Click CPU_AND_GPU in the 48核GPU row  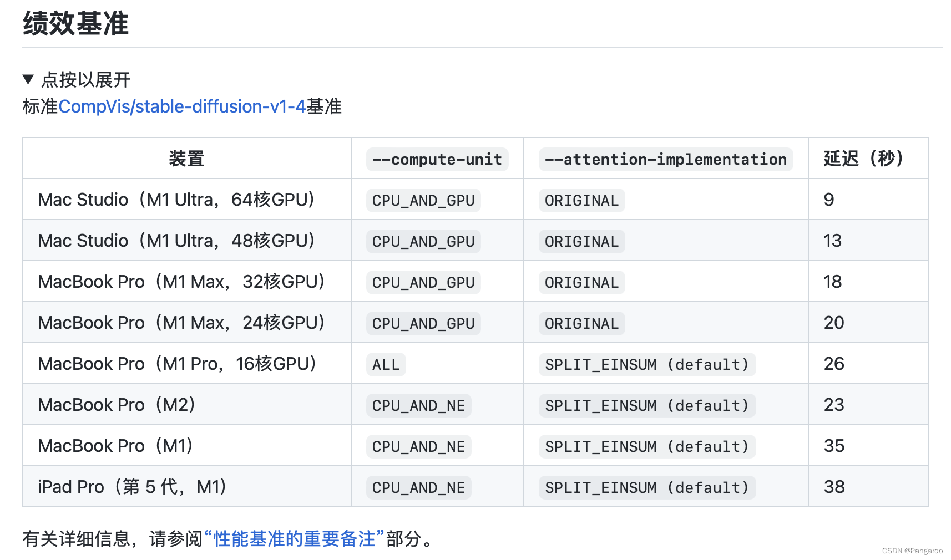pos(423,241)
